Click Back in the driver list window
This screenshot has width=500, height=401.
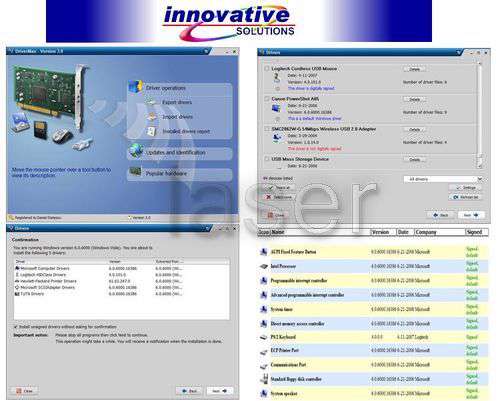click(x=441, y=215)
